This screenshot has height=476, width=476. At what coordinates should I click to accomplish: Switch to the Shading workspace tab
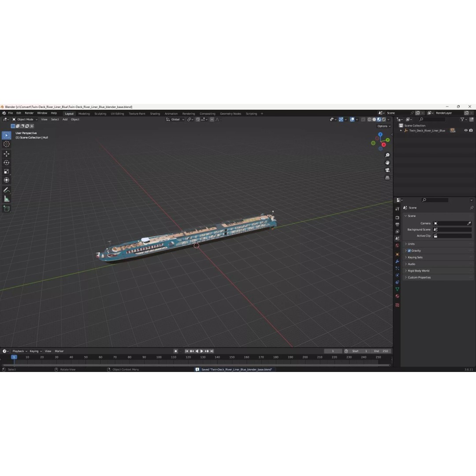tap(155, 114)
